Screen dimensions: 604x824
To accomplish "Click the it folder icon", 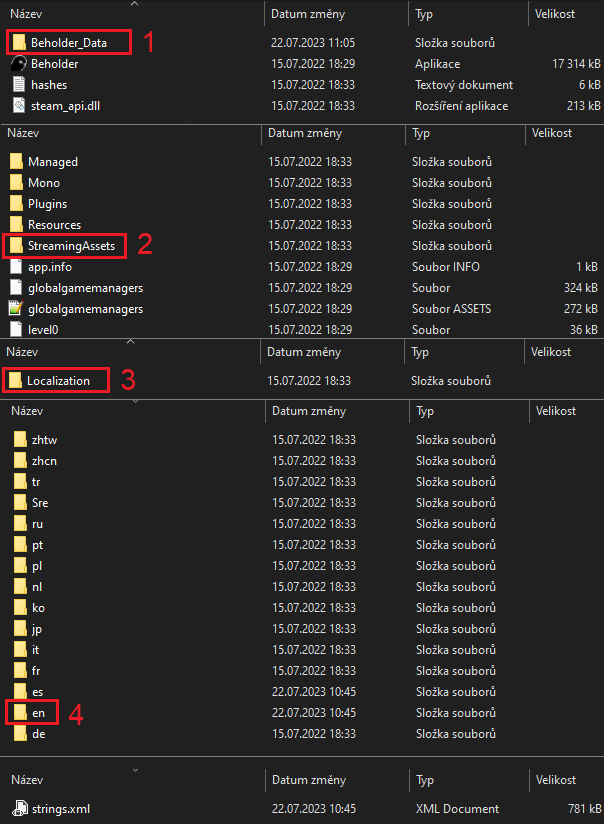I will pos(20,650).
